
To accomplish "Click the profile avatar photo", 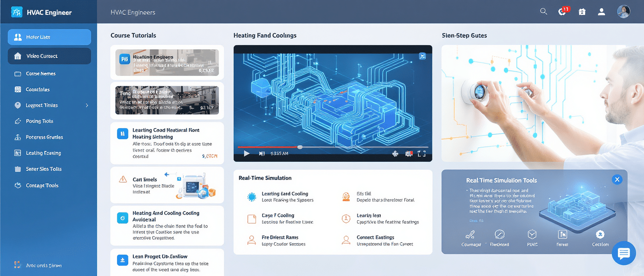I will [x=623, y=11].
